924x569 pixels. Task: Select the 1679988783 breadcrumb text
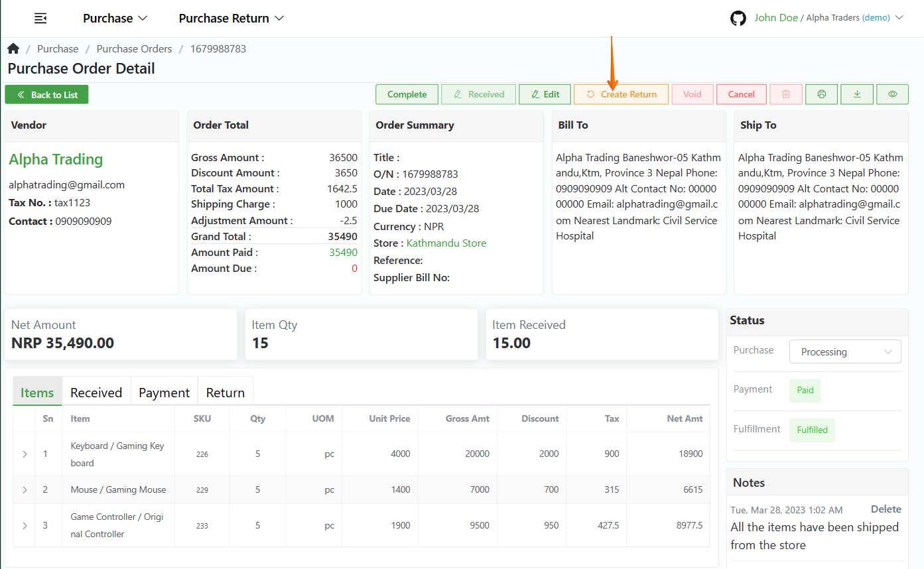pyautogui.click(x=218, y=49)
